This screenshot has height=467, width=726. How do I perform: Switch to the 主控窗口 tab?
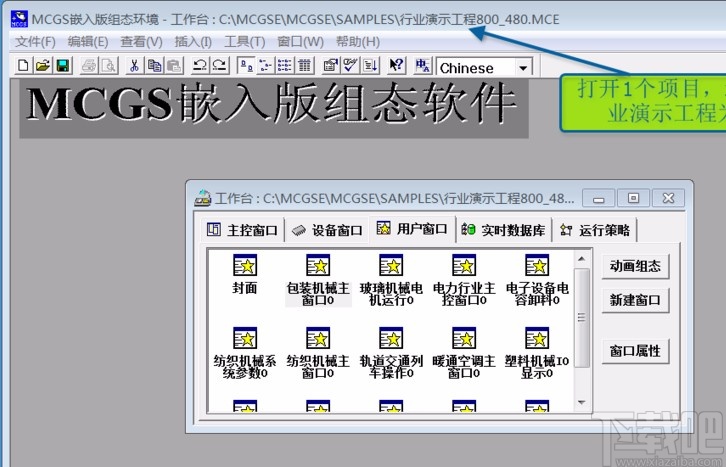(x=242, y=230)
